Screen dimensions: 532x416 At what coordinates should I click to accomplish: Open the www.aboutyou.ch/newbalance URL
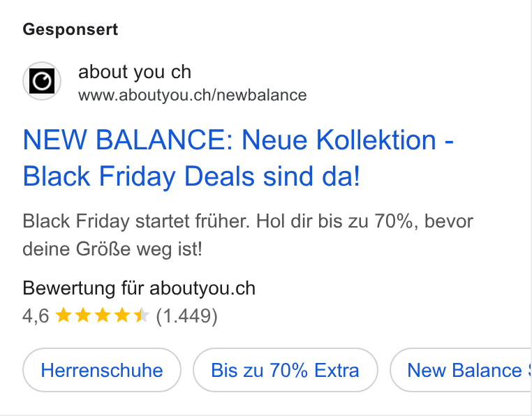click(193, 96)
